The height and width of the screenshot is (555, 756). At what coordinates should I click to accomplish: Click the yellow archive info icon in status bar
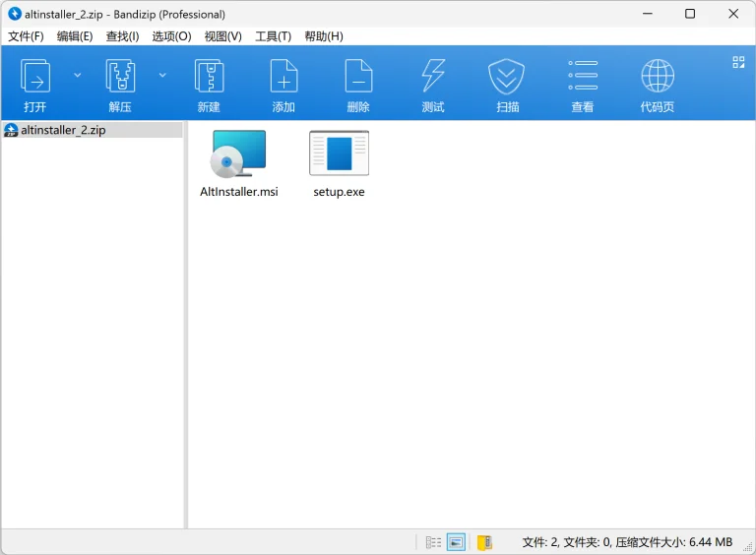(x=484, y=542)
